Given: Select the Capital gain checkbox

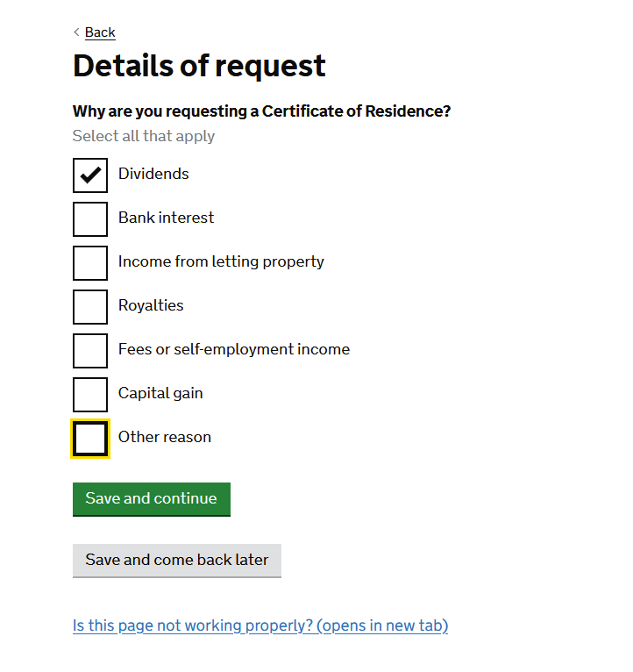Looking at the screenshot, I should (90, 395).
